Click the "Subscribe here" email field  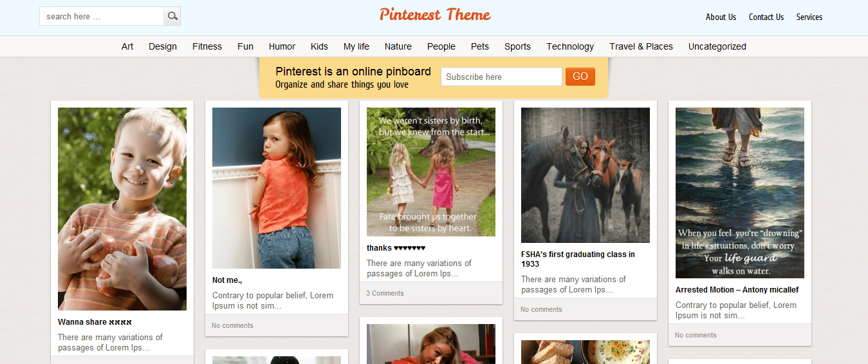pyautogui.click(x=501, y=77)
